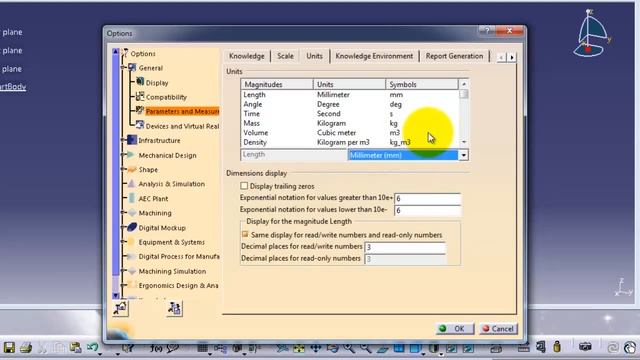Click the Measure ruler icon
The height and width of the screenshot is (360, 640).
pyautogui.click(x=523, y=348)
